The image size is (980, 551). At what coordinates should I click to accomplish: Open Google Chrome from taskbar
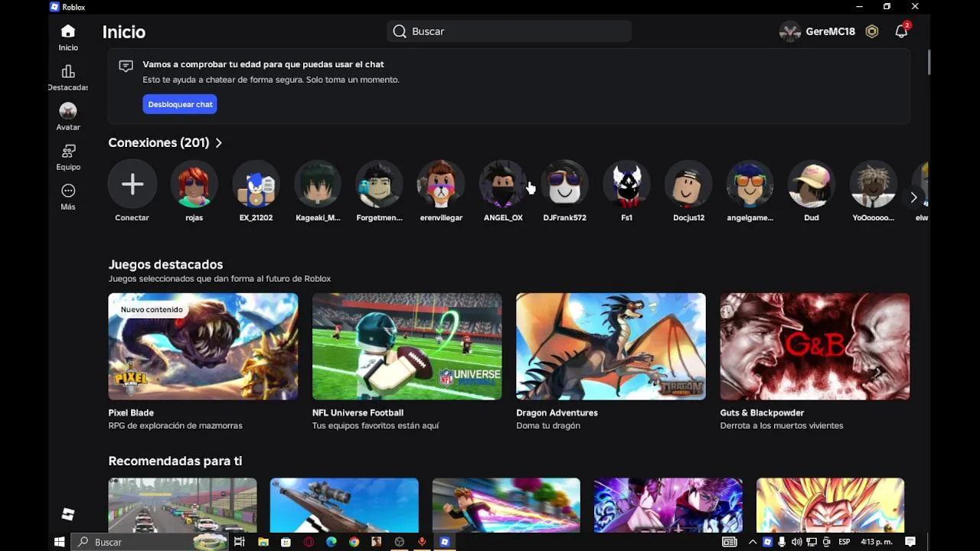[354, 542]
